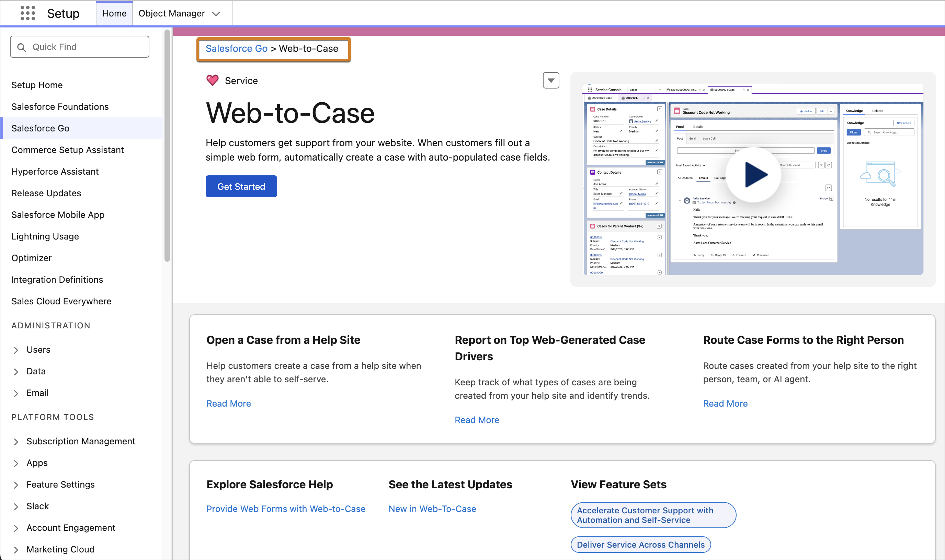Viewport: 945px width, 560px height.
Task: Expand the Slack section
Action: coord(16,506)
